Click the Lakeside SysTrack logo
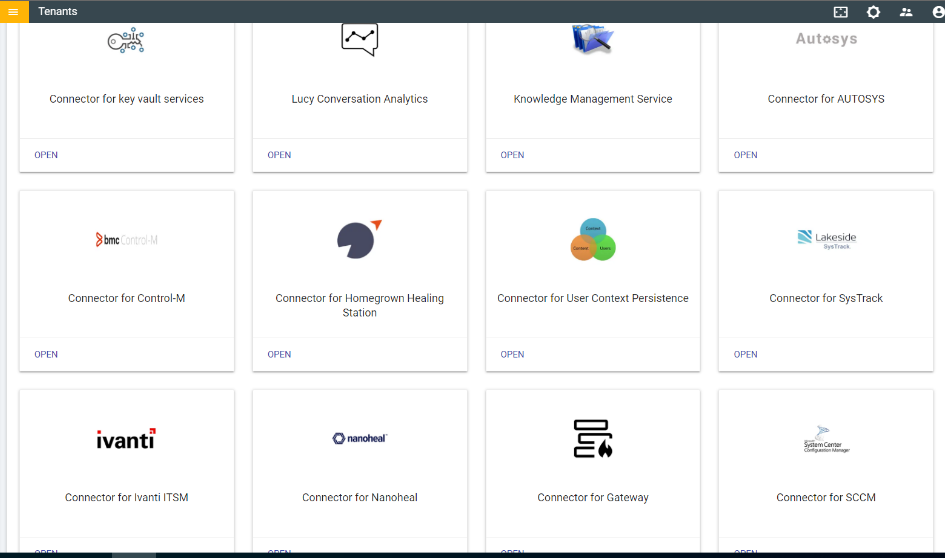Screen dimensions: 945x558 click(826, 239)
